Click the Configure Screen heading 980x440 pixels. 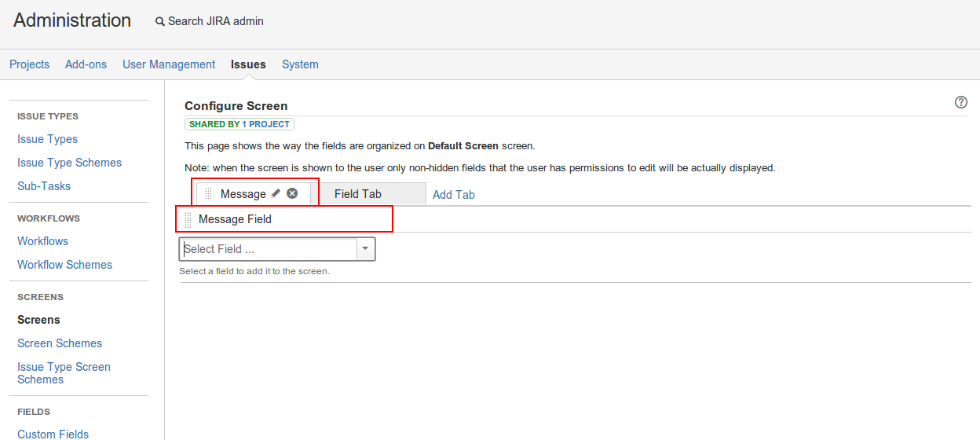[236, 106]
